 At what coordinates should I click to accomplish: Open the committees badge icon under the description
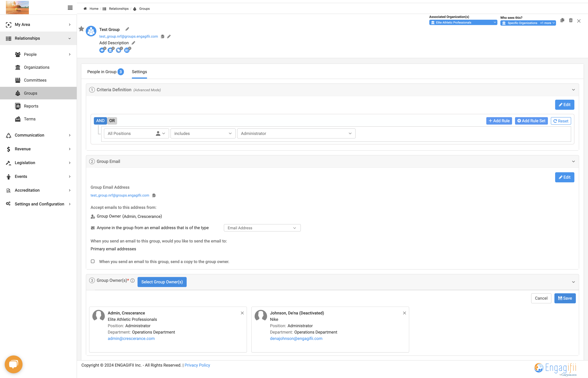coord(102,50)
